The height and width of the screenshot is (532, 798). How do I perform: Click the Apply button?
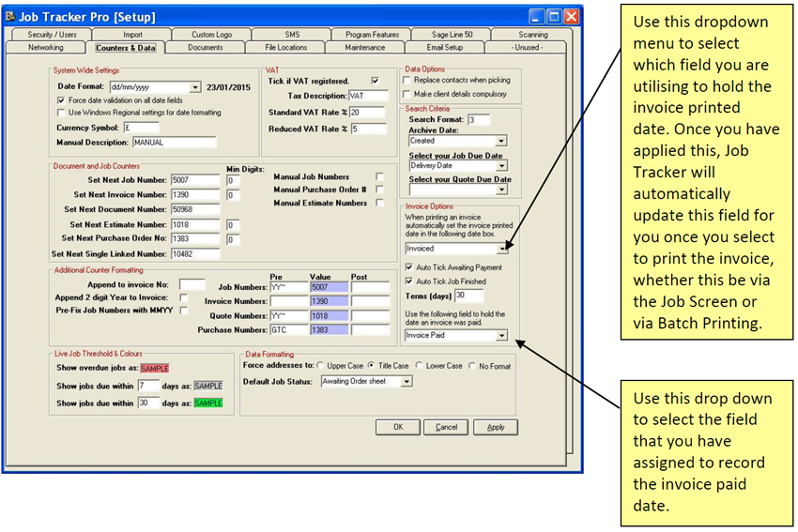coord(495,427)
